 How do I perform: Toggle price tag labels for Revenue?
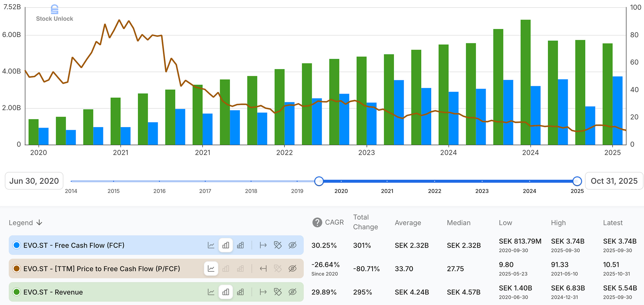pos(278,292)
